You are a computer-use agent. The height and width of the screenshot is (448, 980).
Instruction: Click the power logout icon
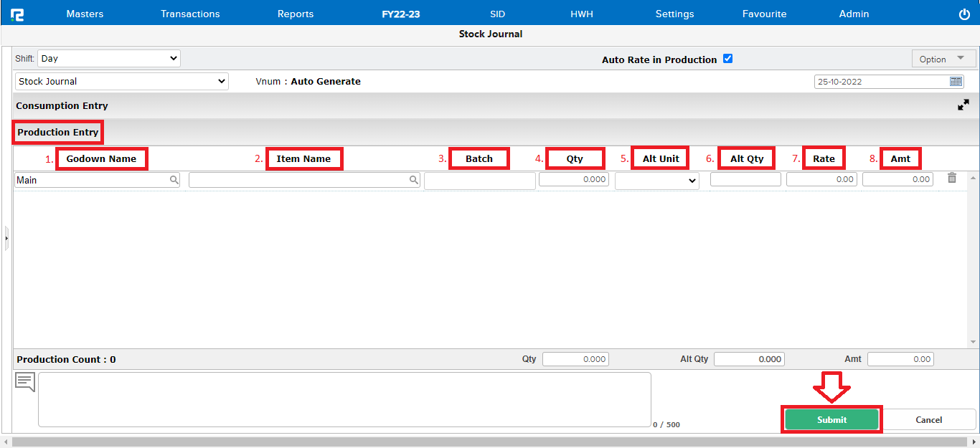click(x=964, y=14)
